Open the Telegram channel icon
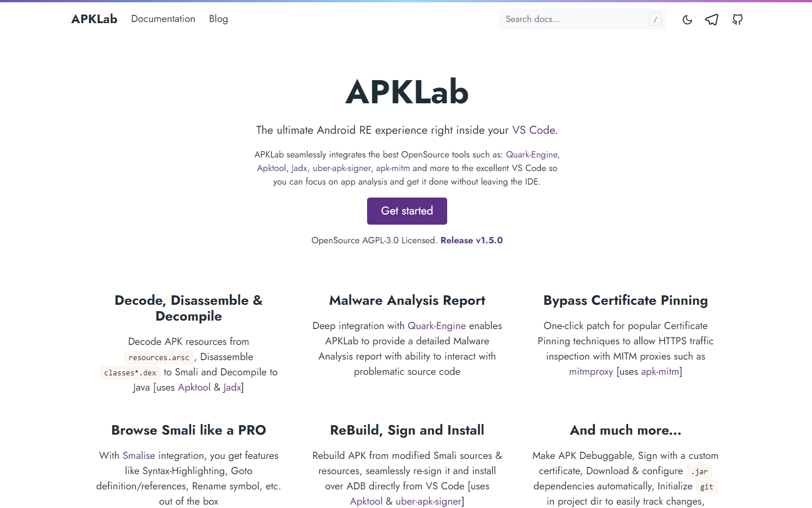This screenshot has width=812, height=508. [x=712, y=20]
